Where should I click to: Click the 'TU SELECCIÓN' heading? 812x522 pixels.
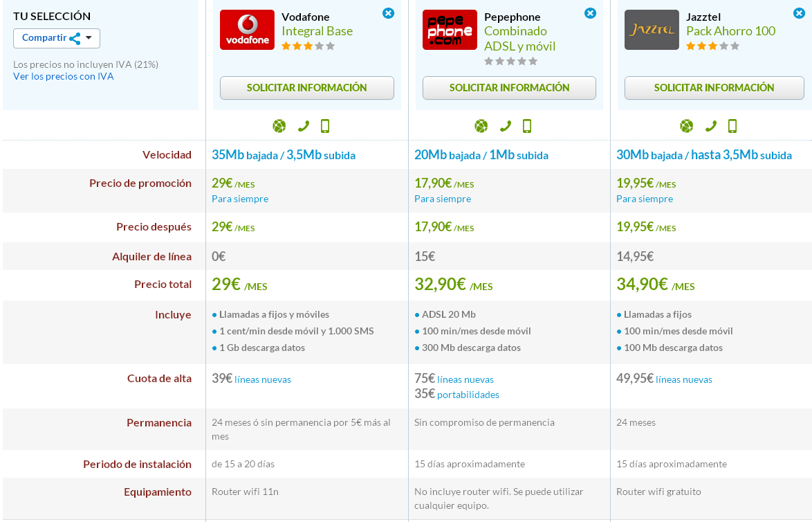coord(52,16)
